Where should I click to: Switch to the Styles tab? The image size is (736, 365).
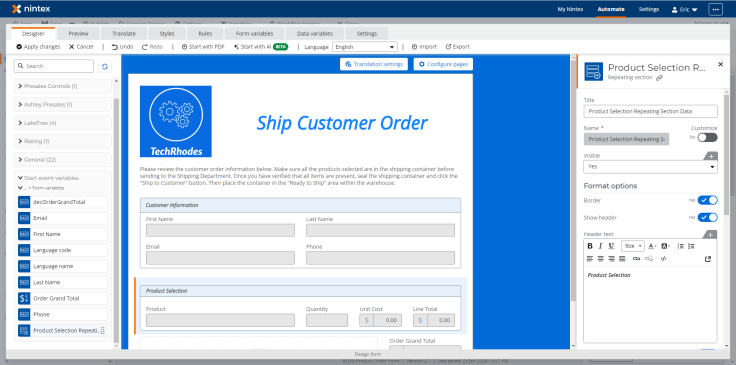coord(167,33)
